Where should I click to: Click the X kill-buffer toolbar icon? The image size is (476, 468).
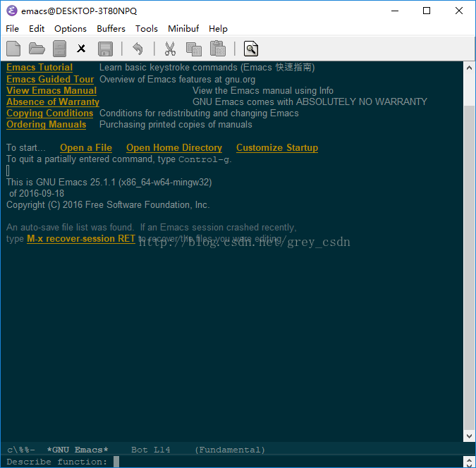point(81,49)
